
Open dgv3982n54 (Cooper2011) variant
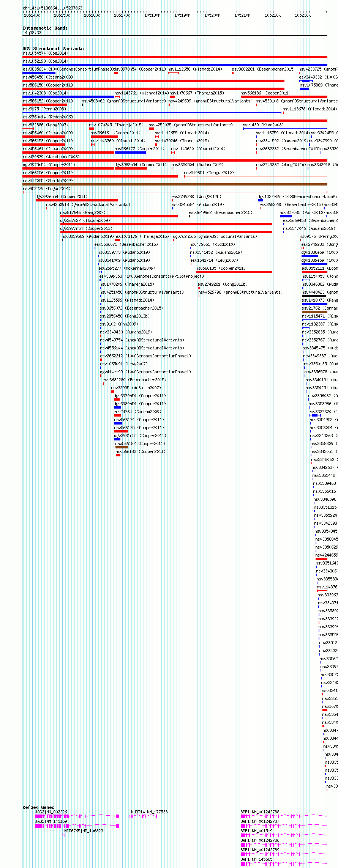141,165
